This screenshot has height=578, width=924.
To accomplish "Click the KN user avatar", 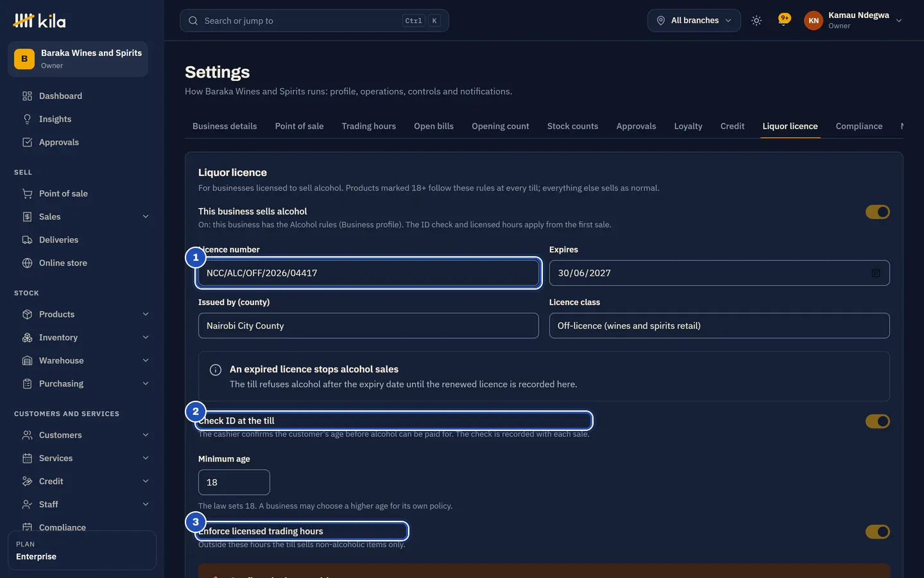I will click(814, 21).
